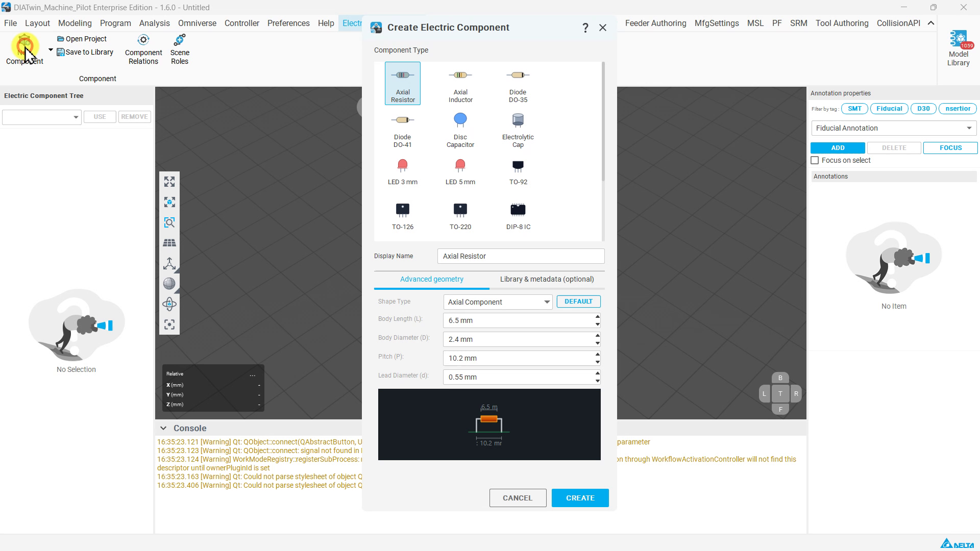Choose the TO-126 package type
The height and width of the screenshot is (551, 980).
(x=403, y=216)
